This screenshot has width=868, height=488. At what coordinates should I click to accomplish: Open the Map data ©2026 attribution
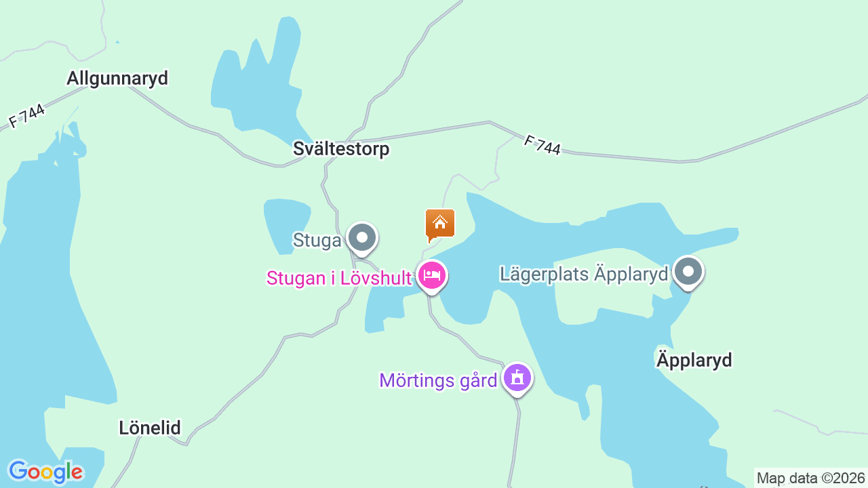[811, 478]
